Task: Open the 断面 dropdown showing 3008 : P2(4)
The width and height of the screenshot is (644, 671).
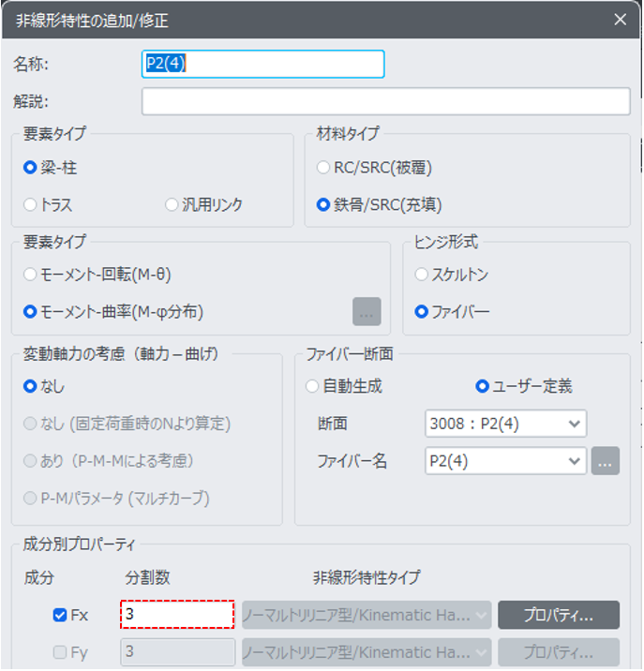Action: (505, 424)
